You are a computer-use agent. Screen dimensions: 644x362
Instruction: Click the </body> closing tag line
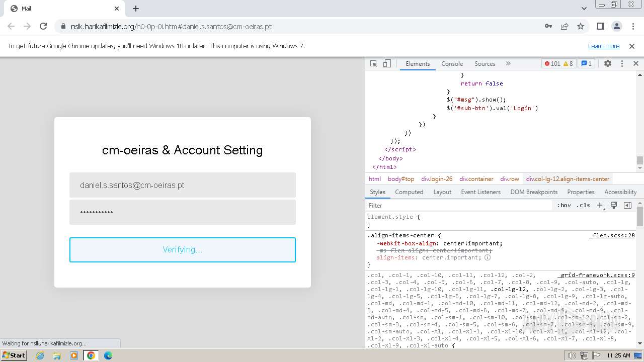[x=390, y=158]
